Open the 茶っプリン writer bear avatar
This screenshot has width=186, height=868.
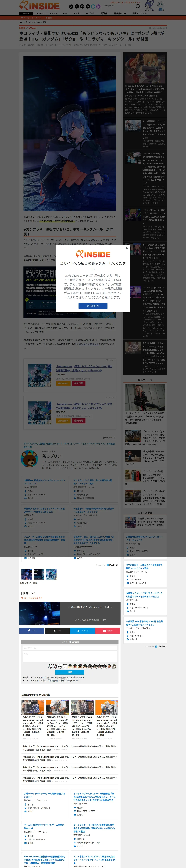(x=29, y=459)
